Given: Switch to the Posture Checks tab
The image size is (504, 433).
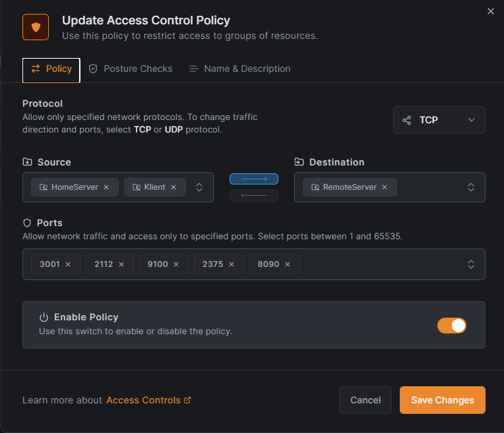Looking at the screenshot, I should coord(131,69).
